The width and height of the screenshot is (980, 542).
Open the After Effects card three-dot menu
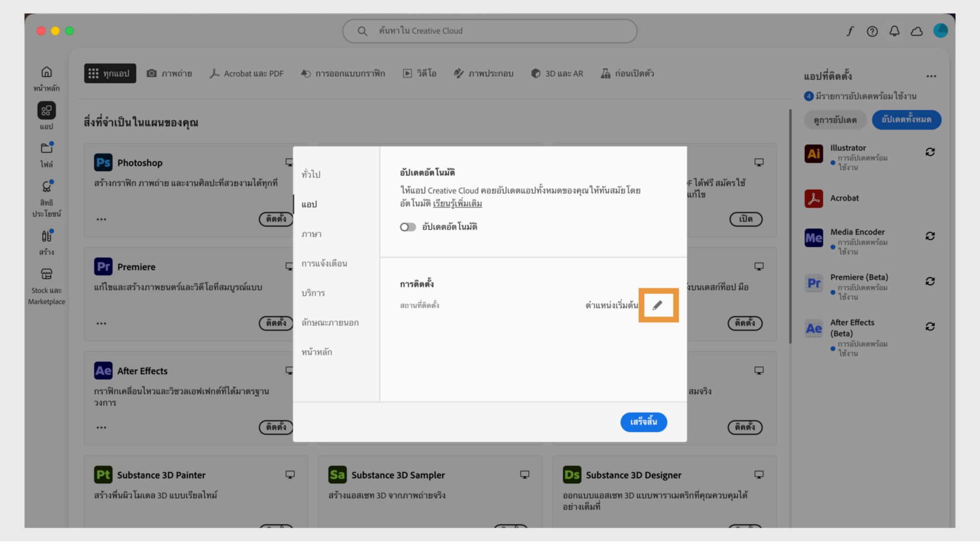pyautogui.click(x=102, y=428)
